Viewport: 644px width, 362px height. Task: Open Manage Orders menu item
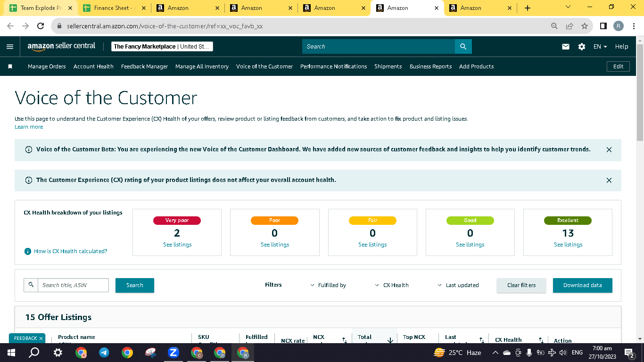coord(47,66)
